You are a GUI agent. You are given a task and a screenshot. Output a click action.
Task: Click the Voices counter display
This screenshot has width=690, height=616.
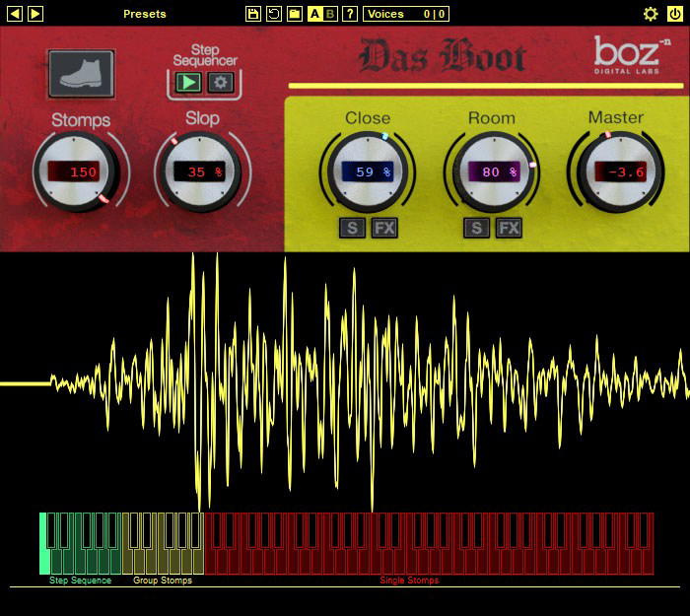click(406, 14)
